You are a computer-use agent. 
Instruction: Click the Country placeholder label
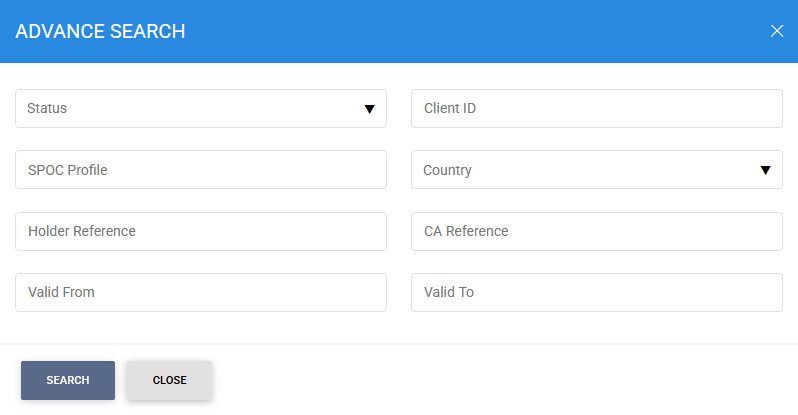[x=447, y=170]
